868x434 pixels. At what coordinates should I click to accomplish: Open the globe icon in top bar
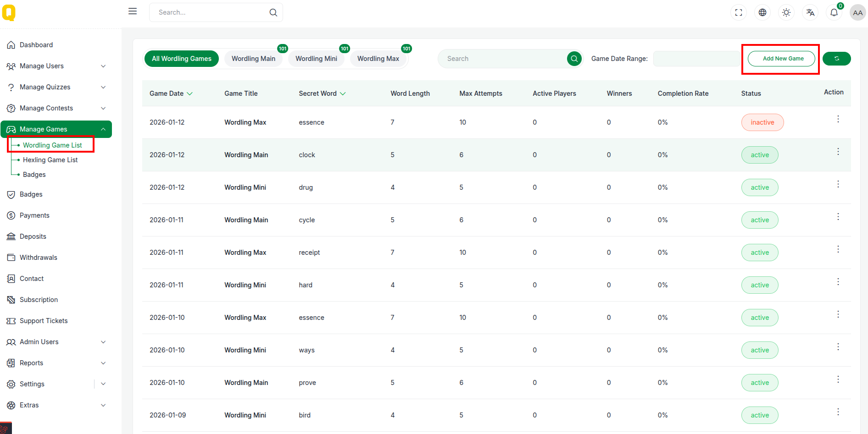762,12
